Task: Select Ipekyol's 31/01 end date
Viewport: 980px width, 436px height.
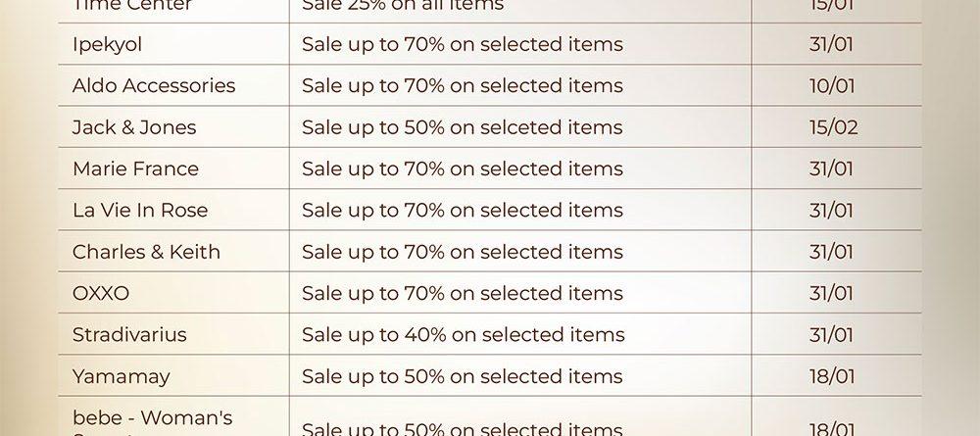Action: click(x=832, y=45)
